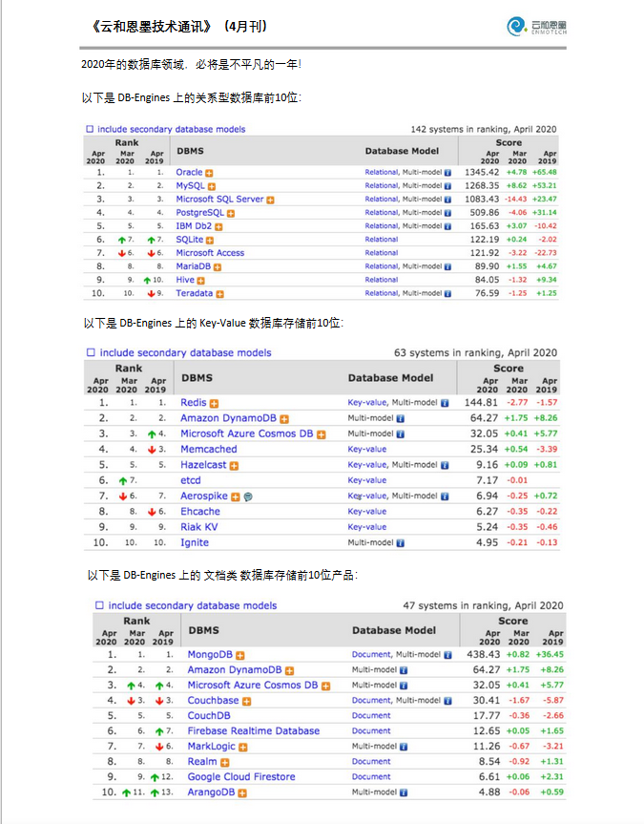Select Oracle's score 1345.42
The image size is (644, 824).
coord(482,173)
